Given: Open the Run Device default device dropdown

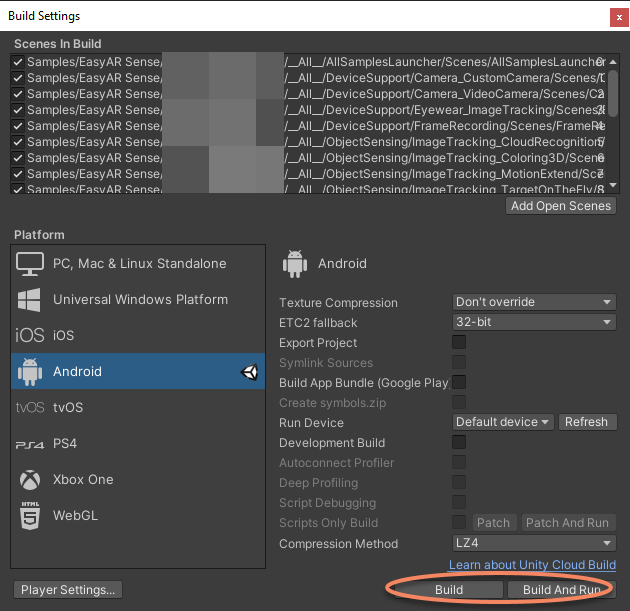Looking at the screenshot, I should [x=503, y=422].
